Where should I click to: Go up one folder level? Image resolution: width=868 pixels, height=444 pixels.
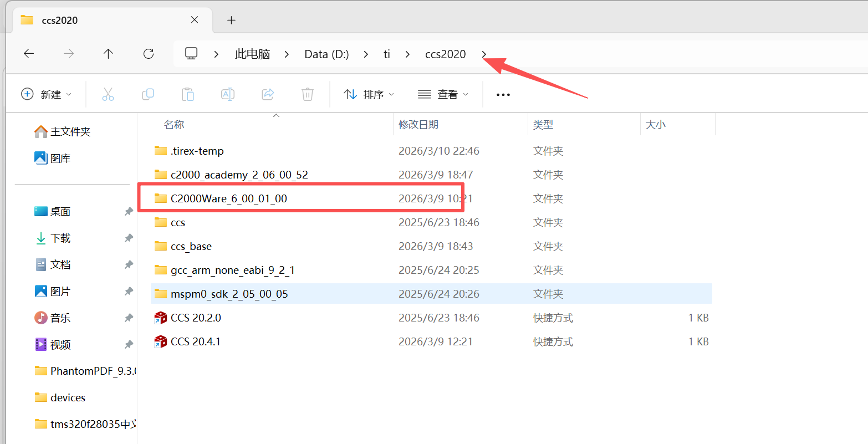coord(108,54)
